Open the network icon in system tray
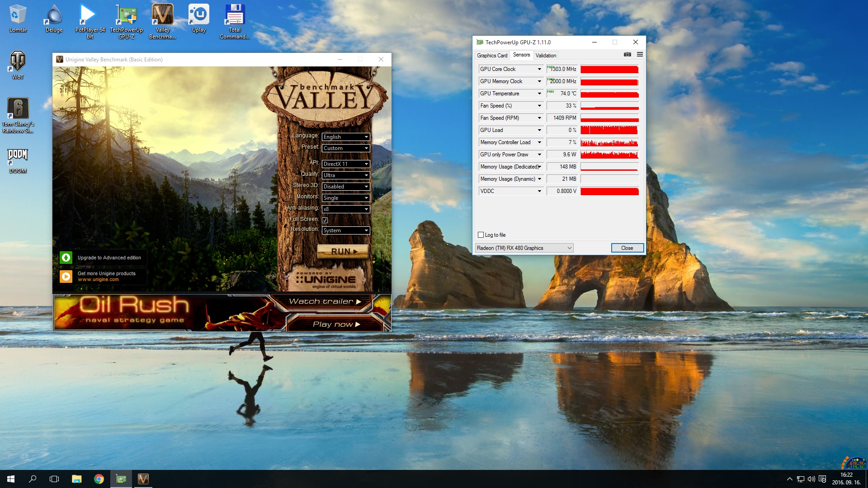This screenshot has height=488, width=868. pyautogui.click(x=800, y=479)
